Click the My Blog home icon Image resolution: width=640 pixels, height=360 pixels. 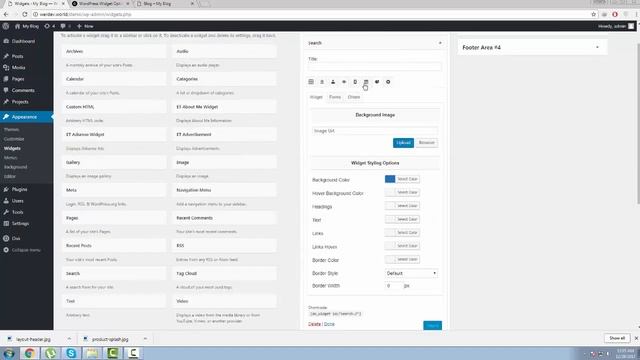(17, 26)
